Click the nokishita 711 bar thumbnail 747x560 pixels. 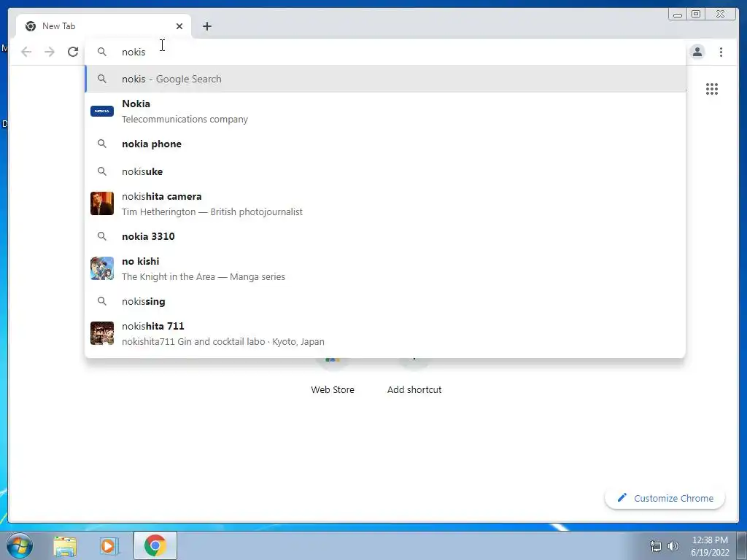pyautogui.click(x=102, y=333)
